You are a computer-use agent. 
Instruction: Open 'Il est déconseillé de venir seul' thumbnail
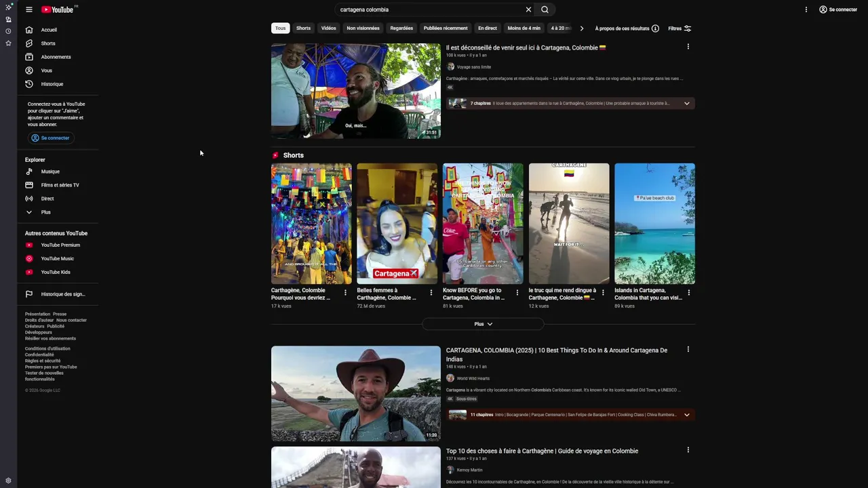coord(356,91)
